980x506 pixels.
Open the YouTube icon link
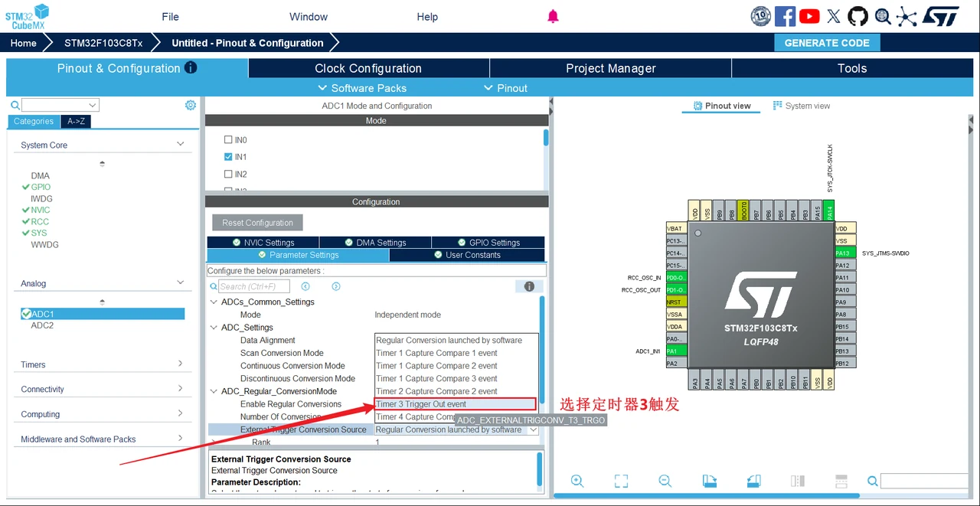[x=809, y=16]
